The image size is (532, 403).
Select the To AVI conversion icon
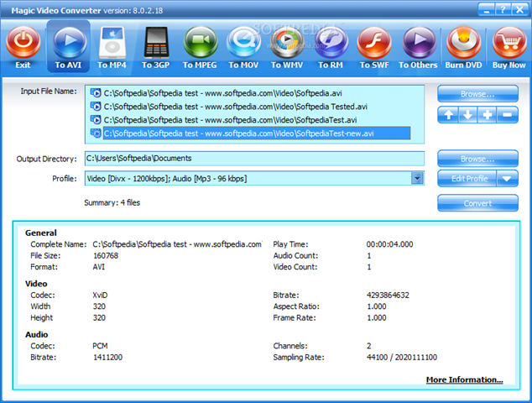pyautogui.click(x=69, y=42)
